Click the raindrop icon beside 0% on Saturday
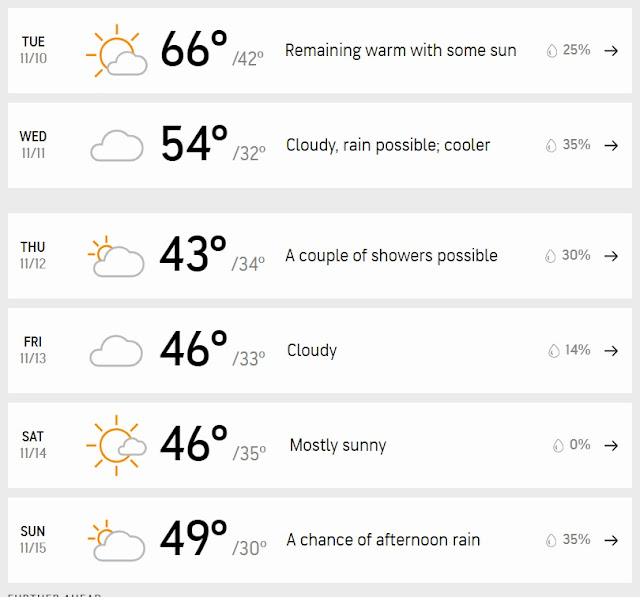This screenshot has height=597, width=640. coord(558,446)
